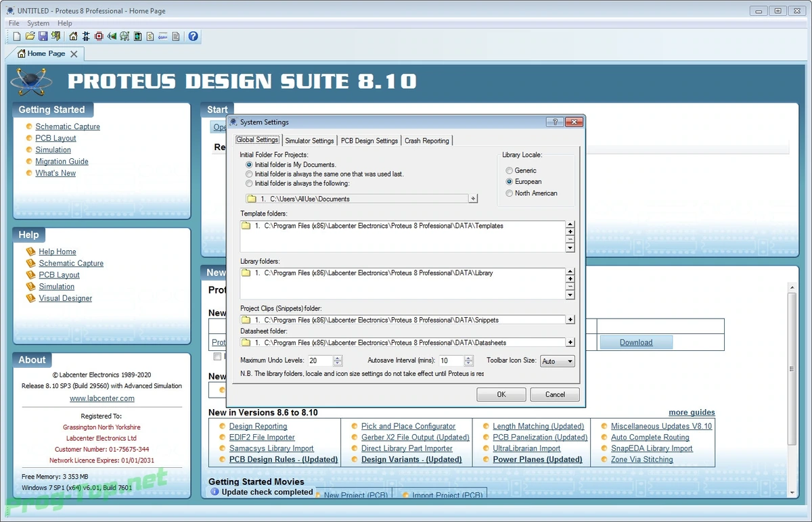Move Library folder entry down with arrow
Image resolution: width=812 pixels, height=522 pixels.
click(x=570, y=295)
